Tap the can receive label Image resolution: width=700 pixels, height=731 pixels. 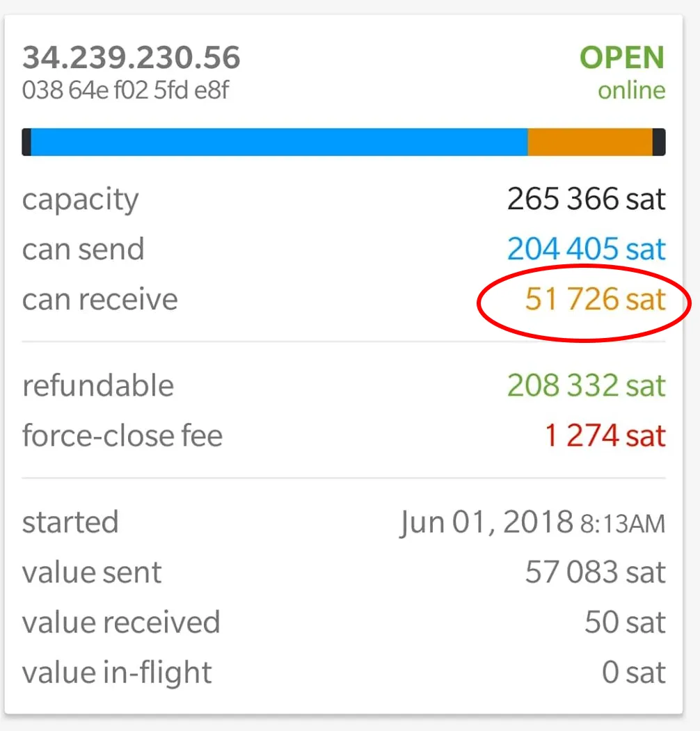pos(100,299)
